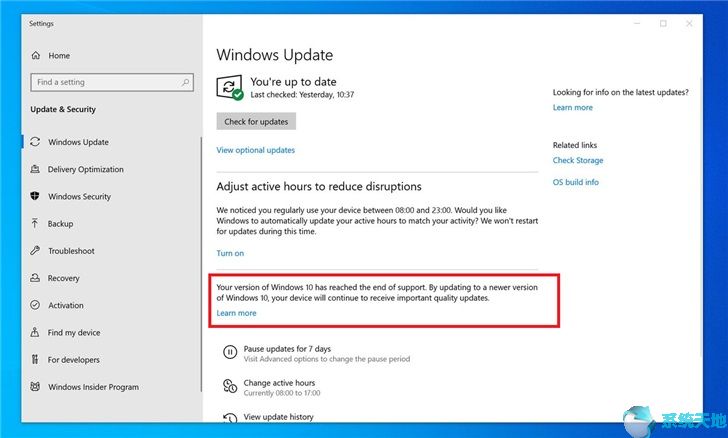
Task: Click the Windows Security shield icon
Action: coord(35,196)
